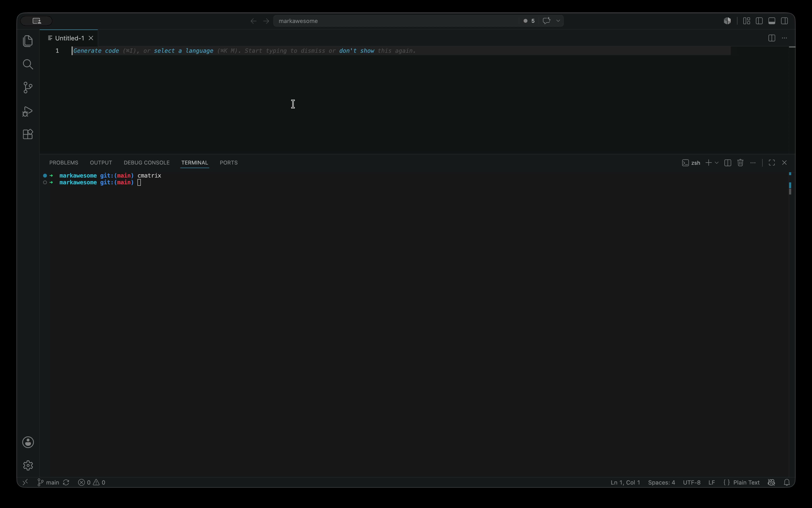Toggle the bottom panel visibility
The height and width of the screenshot is (508, 812).
tap(772, 21)
